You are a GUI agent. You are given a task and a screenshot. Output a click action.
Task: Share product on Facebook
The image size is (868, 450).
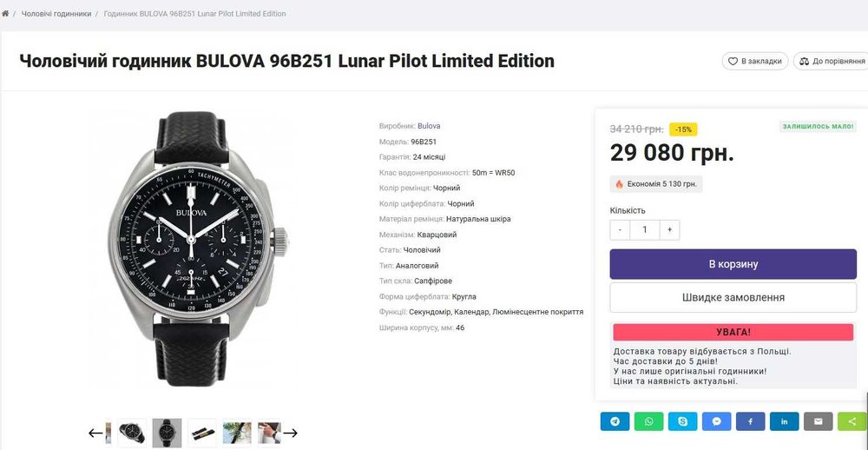click(751, 421)
